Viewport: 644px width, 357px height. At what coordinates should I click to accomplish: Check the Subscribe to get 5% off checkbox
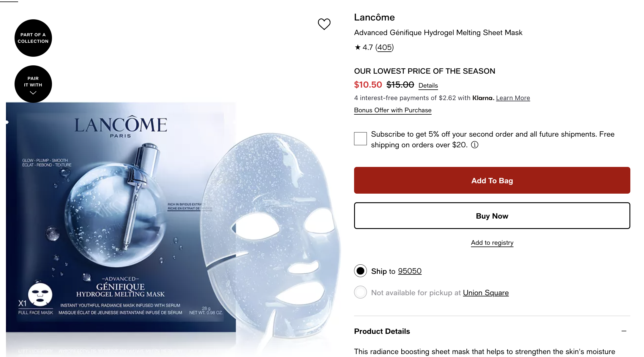coord(360,139)
